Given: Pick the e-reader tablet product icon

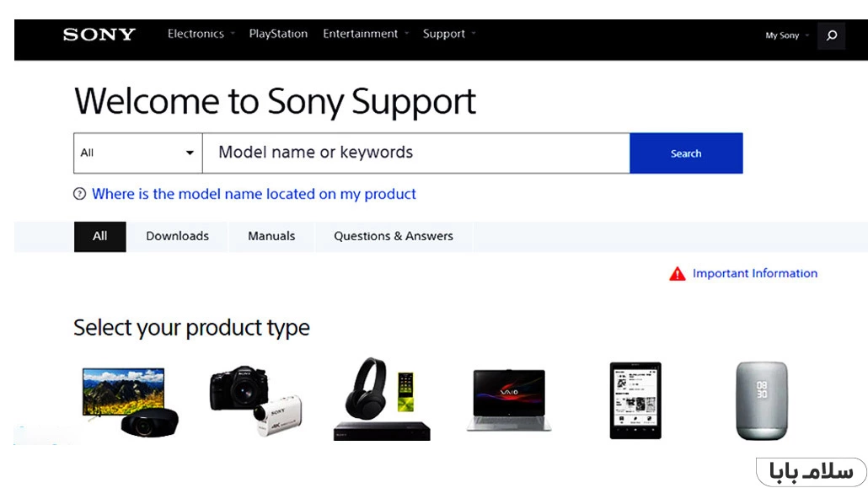Looking at the screenshot, I should click(x=635, y=400).
